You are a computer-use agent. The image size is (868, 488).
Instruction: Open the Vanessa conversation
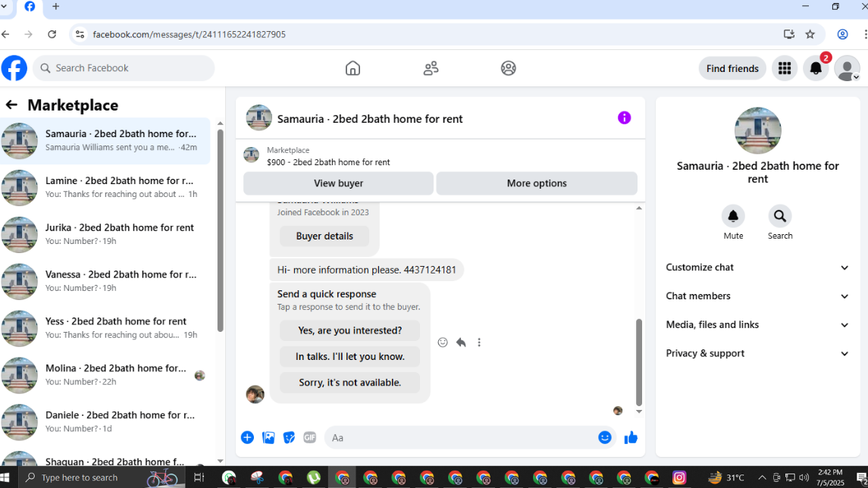click(x=105, y=281)
